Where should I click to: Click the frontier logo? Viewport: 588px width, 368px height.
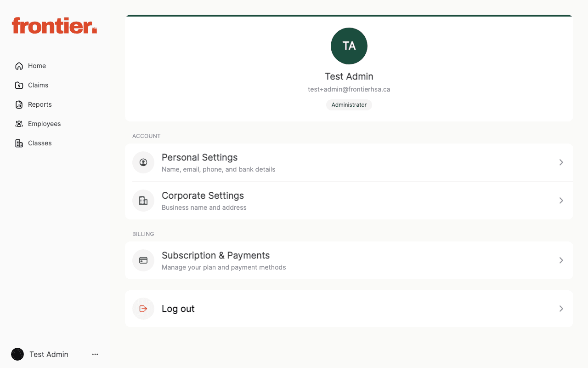pos(54,25)
